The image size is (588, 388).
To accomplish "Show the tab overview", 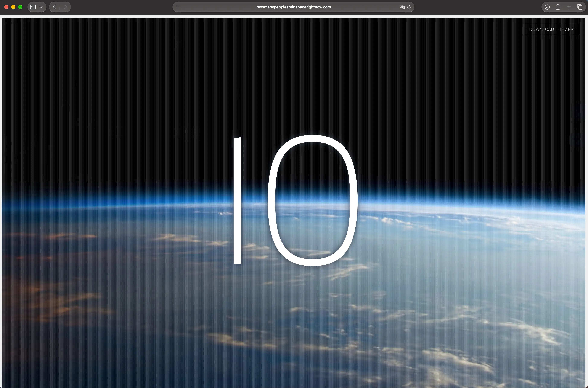I will [580, 7].
